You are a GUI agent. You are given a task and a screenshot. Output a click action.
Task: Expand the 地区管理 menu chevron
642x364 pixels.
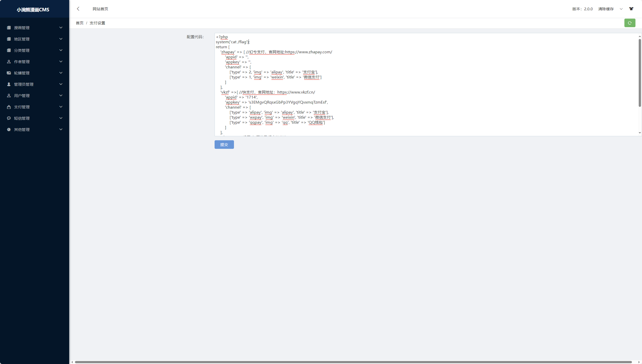click(61, 39)
